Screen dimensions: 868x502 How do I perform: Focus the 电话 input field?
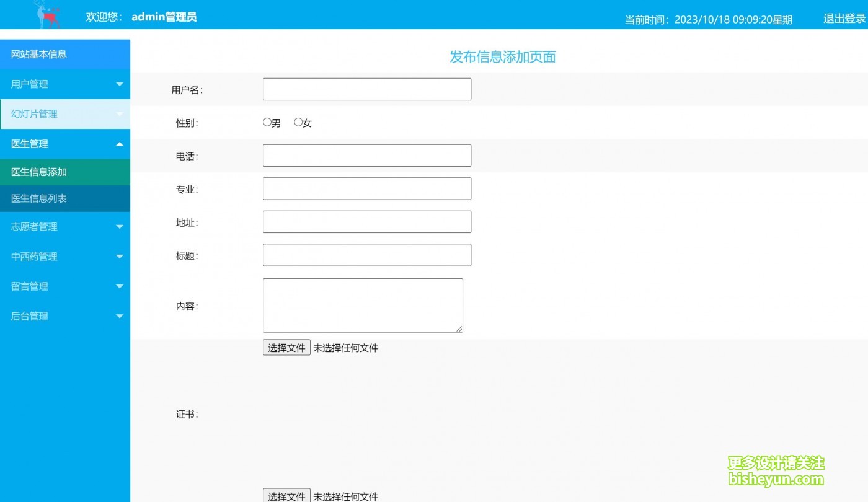click(367, 156)
